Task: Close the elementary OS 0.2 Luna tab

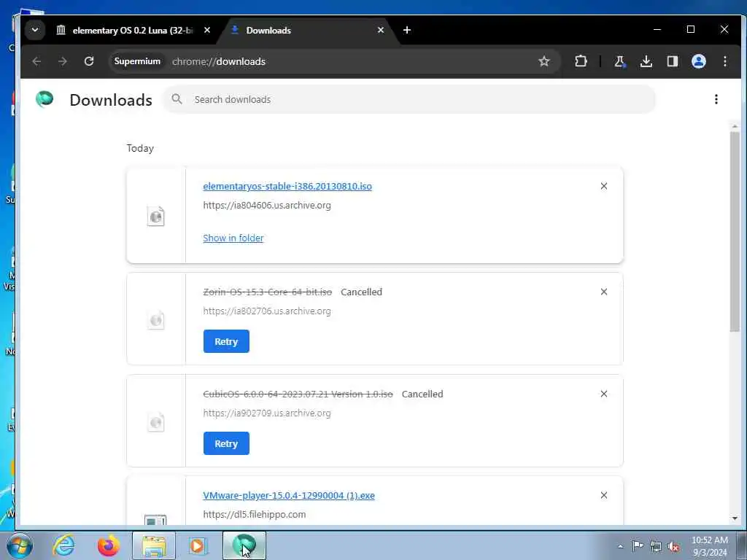Action: tap(206, 30)
